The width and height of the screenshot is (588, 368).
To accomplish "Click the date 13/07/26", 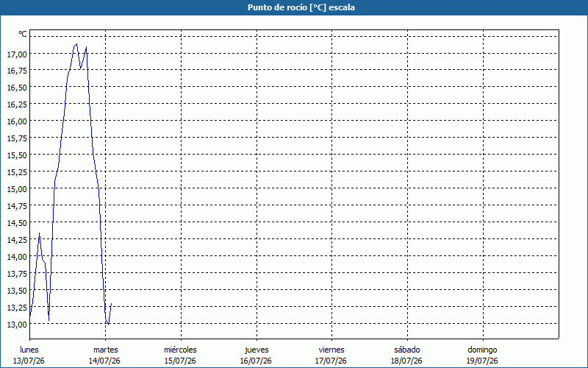I will (29, 361).
